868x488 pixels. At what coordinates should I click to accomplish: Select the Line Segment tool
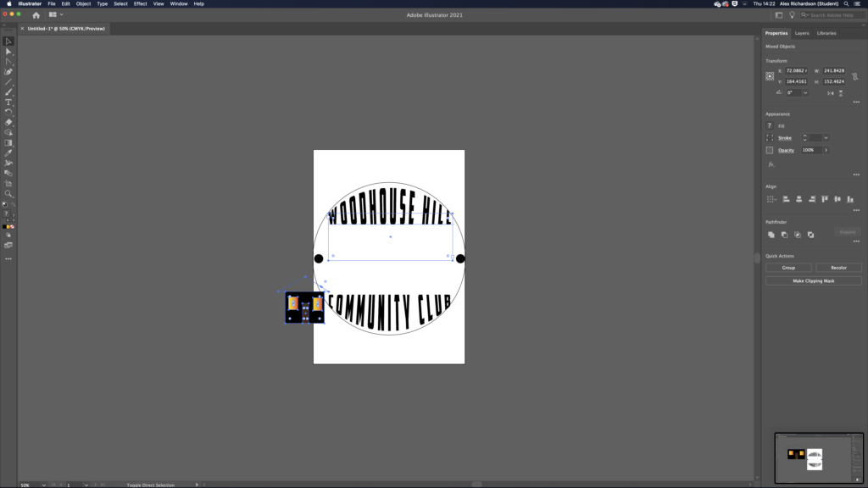click(x=8, y=82)
